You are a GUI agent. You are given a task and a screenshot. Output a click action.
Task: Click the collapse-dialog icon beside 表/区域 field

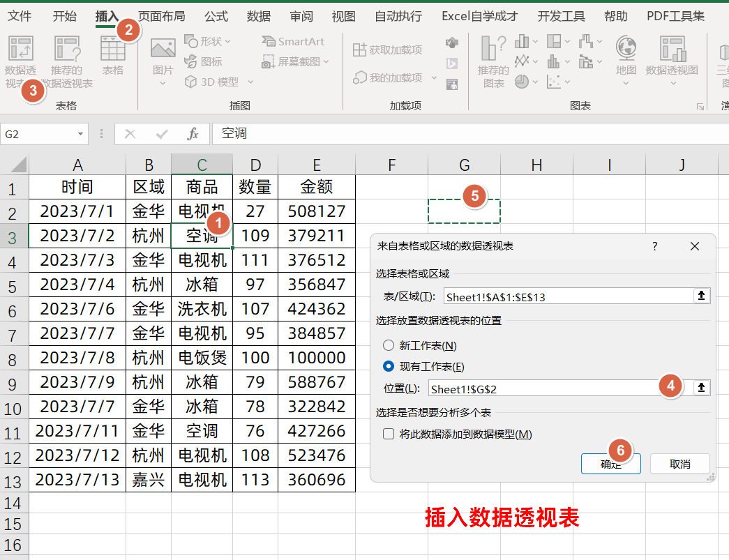701,296
